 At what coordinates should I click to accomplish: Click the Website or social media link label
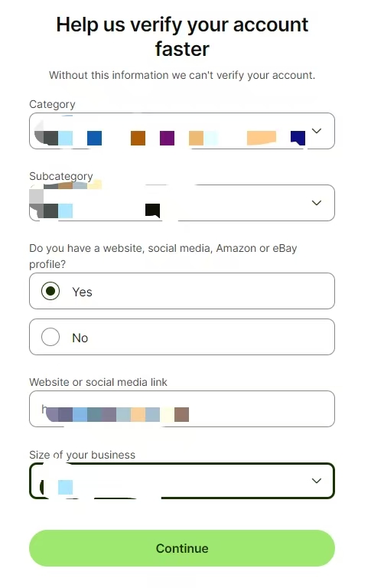pyautogui.click(x=98, y=382)
